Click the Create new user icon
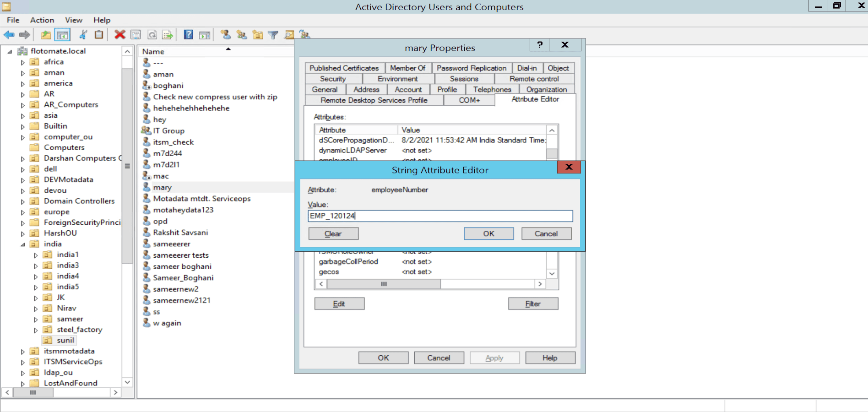 [225, 35]
